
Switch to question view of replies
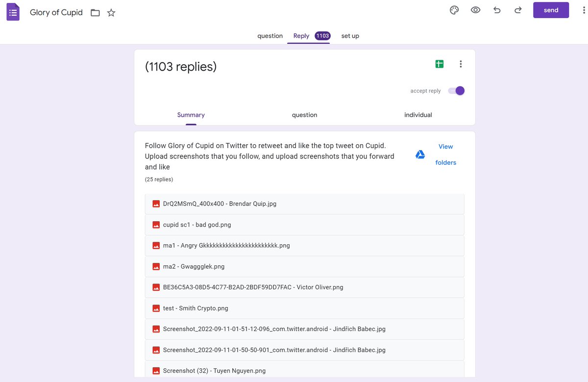(x=305, y=115)
